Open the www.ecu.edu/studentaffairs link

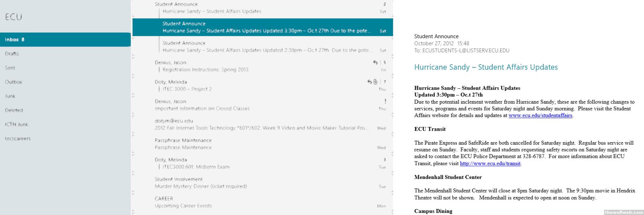tap(540, 116)
